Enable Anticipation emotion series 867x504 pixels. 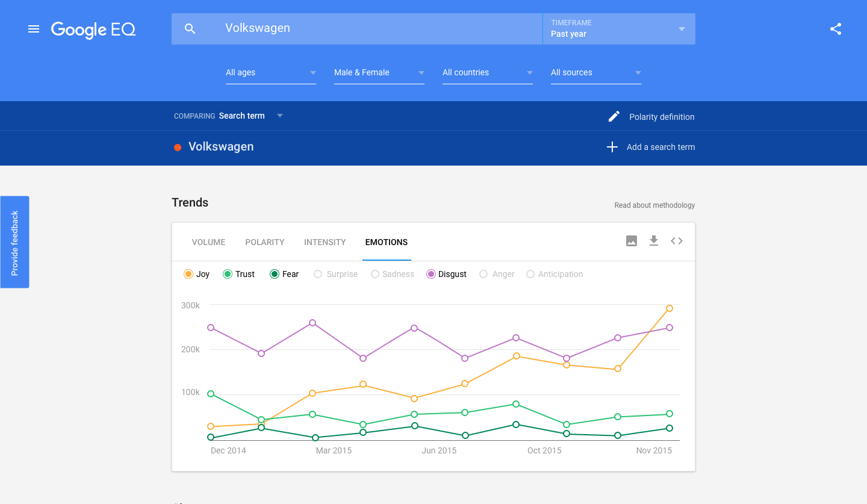click(x=555, y=274)
